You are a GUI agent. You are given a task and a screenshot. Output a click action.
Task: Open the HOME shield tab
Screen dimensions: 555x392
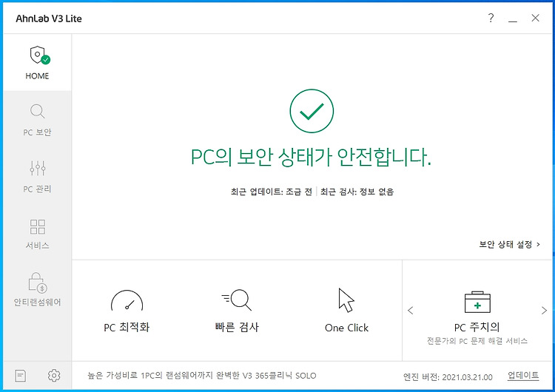tap(37, 63)
